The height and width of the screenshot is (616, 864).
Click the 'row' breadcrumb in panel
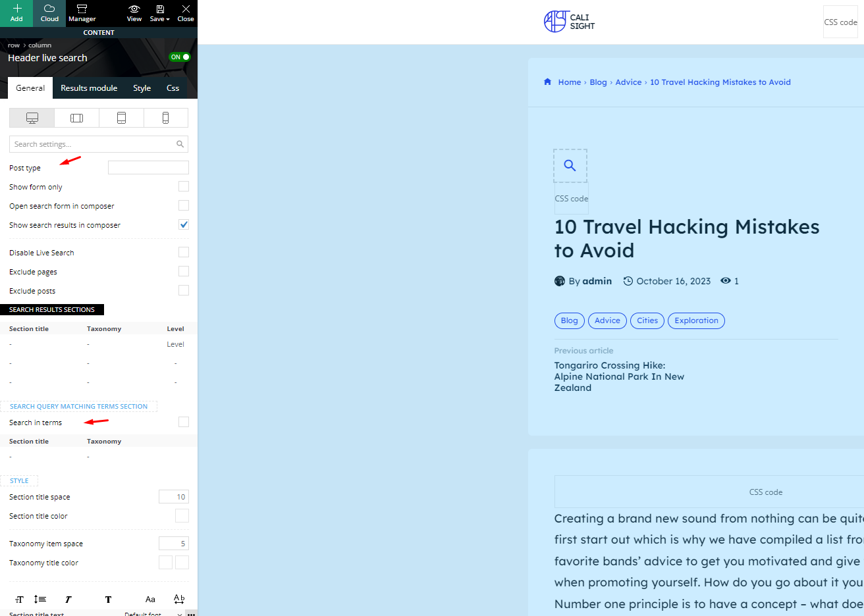tap(14, 45)
